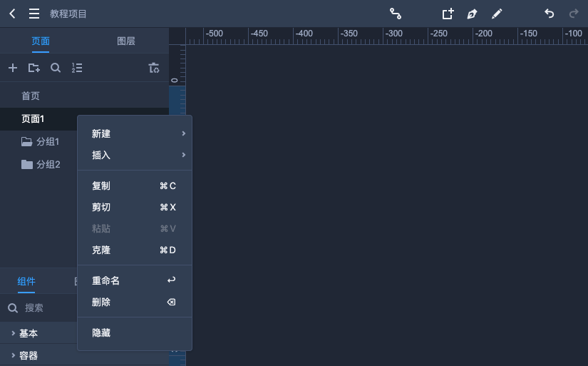Click the flow connection icon in toolbar
Screen dimensions: 588x366
pyautogui.click(x=396, y=14)
